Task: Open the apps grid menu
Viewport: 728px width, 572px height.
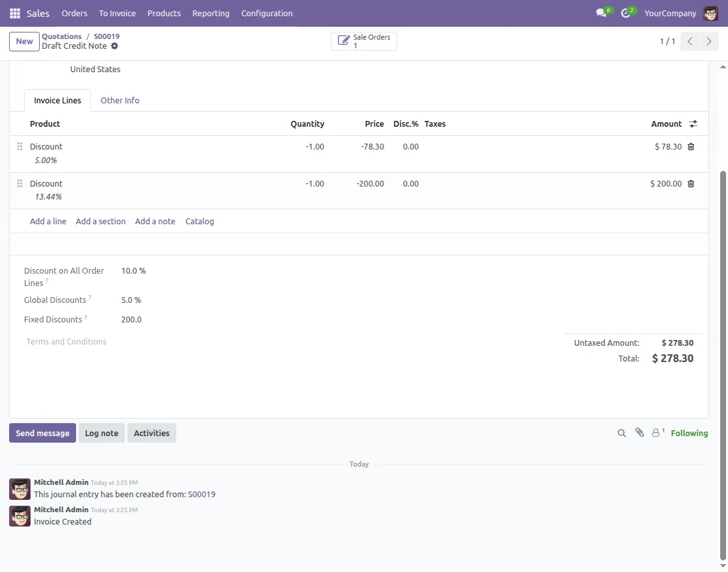Action: (14, 13)
